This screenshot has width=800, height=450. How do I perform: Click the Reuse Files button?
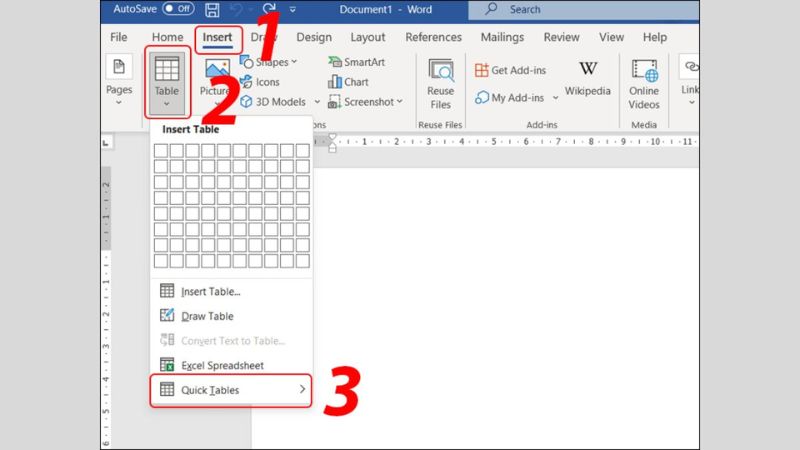click(440, 84)
